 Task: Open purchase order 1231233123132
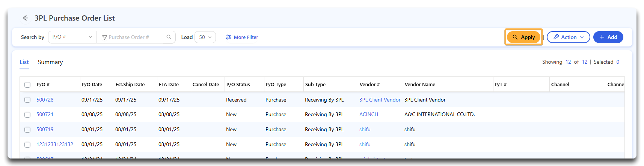(x=55, y=144)
